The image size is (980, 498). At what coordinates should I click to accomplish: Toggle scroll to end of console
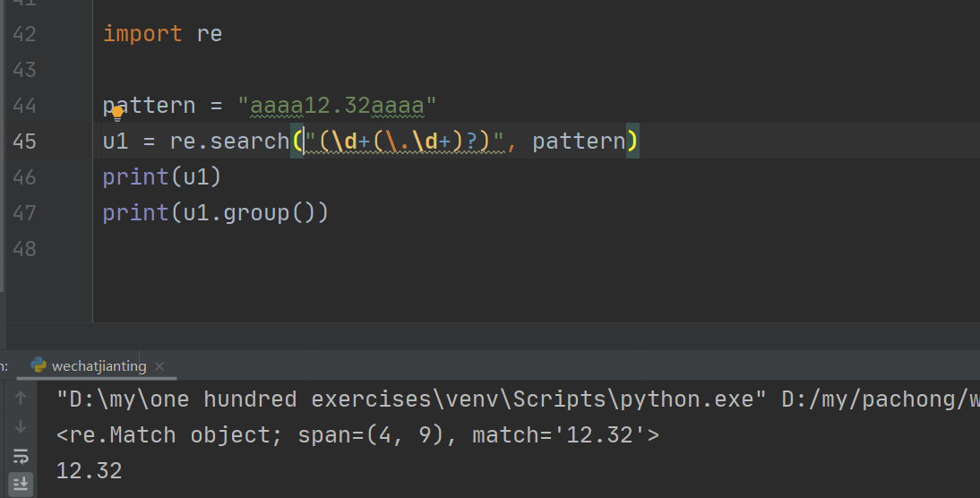point(21,485)
